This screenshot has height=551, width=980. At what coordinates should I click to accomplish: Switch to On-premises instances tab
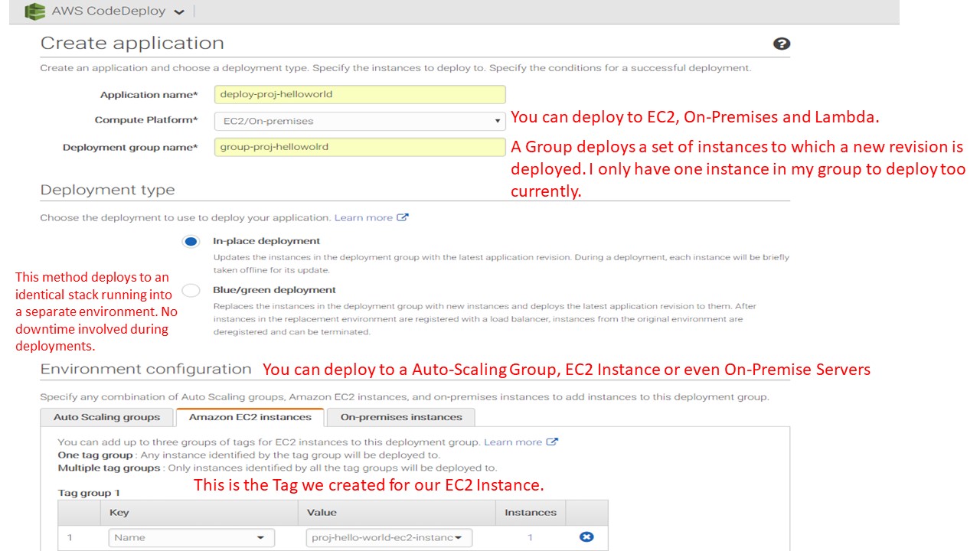[400, 417]
